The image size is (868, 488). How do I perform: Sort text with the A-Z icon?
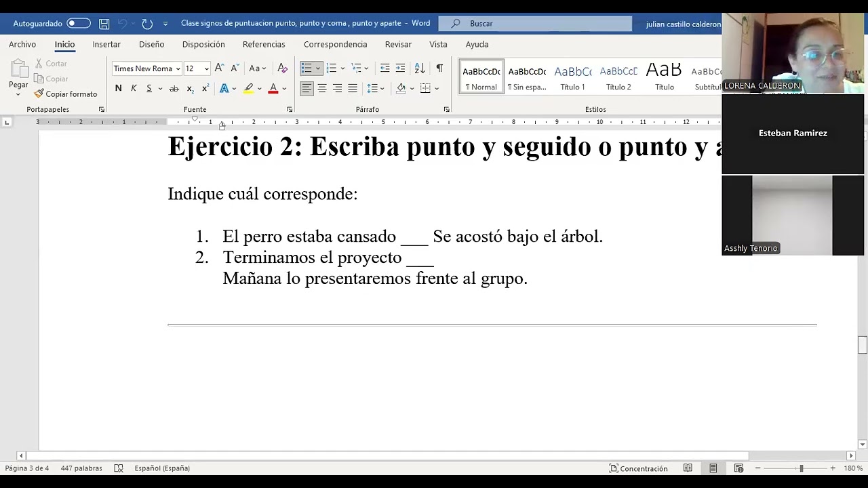pyautogui.click(x=420, y=68)
